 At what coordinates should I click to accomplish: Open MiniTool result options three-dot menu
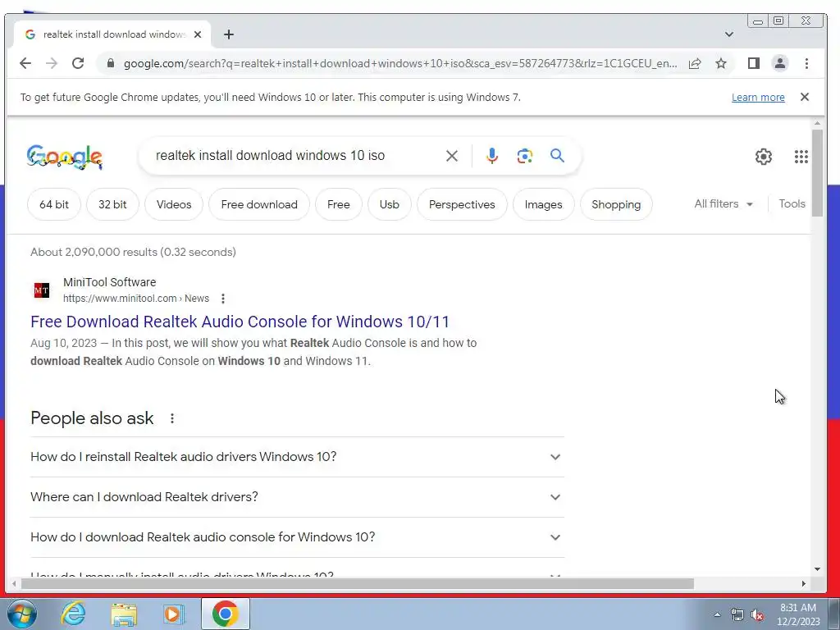click(223, 299)
